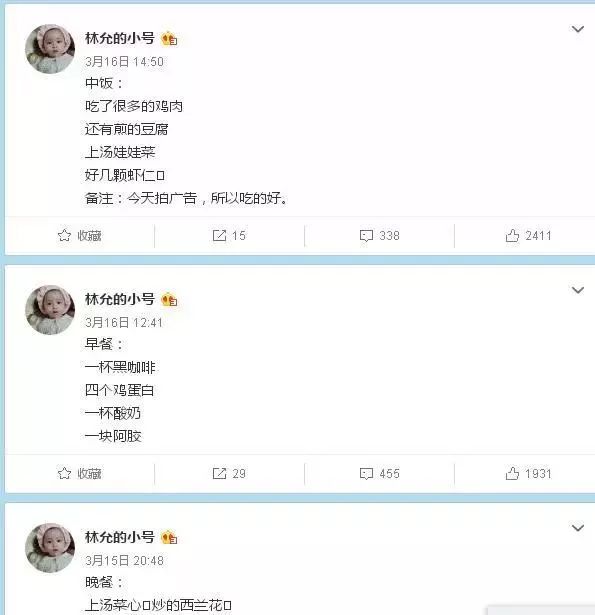Click the comment icon showing 338
Image resolution: width=595 pixels, height=615 pixels.
click(366, 236)
